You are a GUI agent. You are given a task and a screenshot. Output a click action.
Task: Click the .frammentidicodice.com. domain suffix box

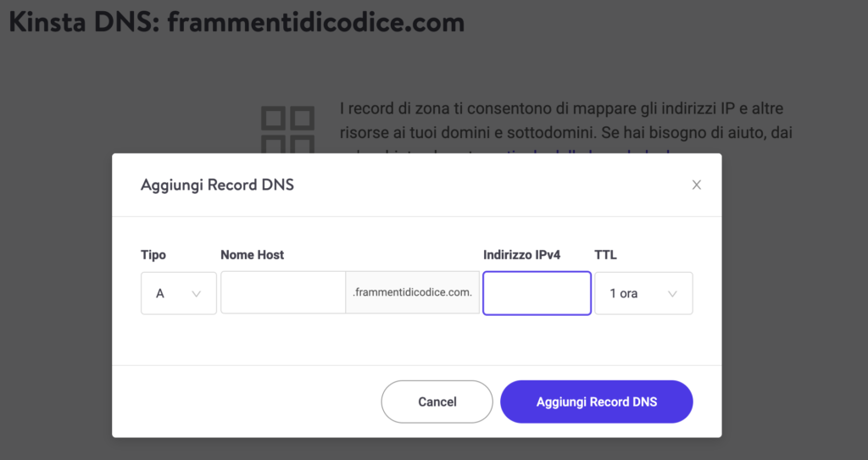coord(413,293)
